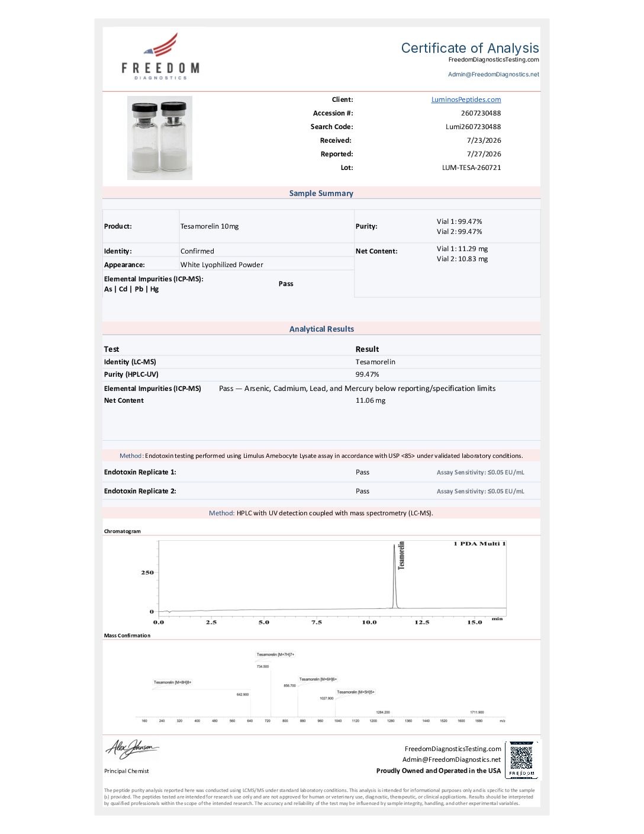
Task: Select reported date 7/27/2026
Action: (484, 154)
